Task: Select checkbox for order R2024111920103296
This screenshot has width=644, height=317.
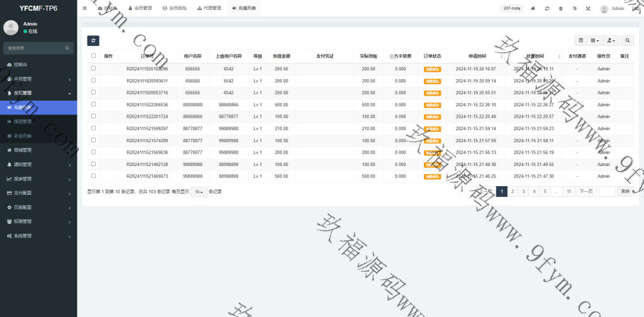Action: click(x=94, y=69)
